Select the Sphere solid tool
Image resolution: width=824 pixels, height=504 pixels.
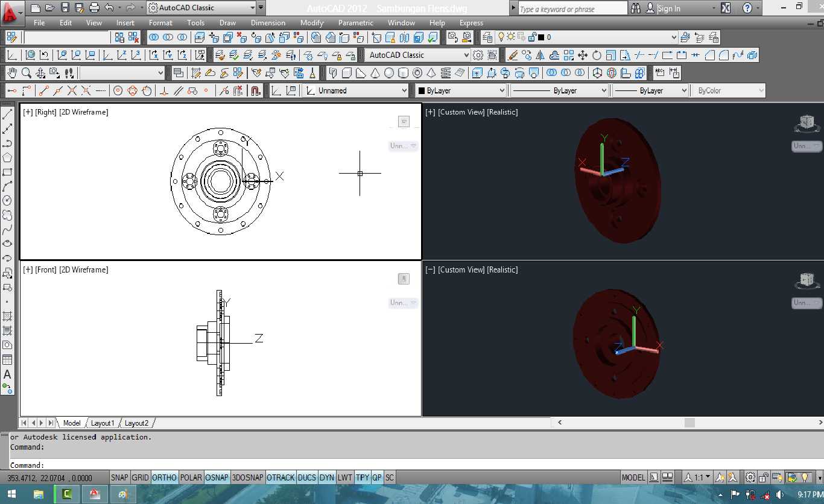(x=388, y=73)
